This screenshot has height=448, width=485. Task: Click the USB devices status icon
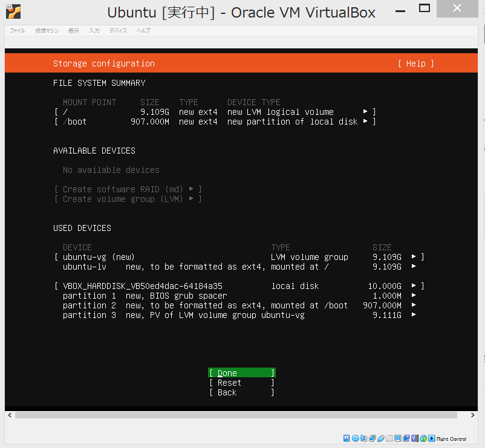tap(381, 438)
